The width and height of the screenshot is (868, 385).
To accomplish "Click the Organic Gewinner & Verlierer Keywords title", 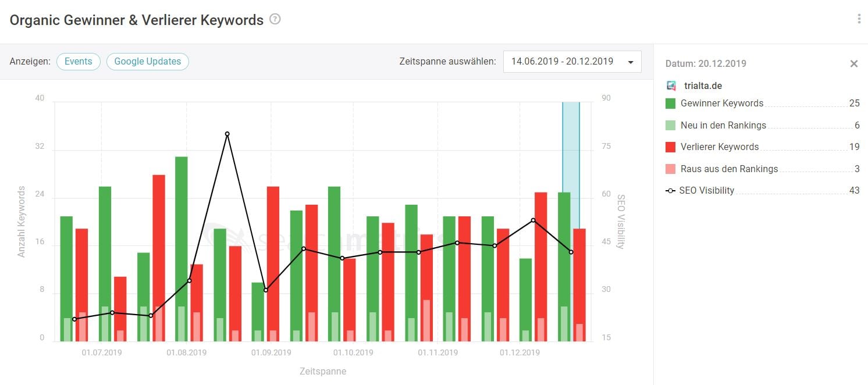I will pos(137,20).
